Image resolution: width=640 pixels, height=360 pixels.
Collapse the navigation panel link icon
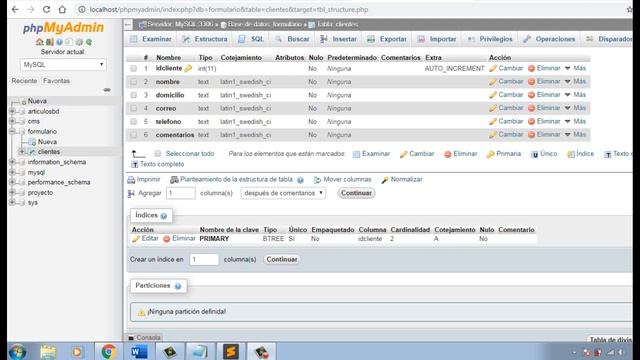point(107,90)
